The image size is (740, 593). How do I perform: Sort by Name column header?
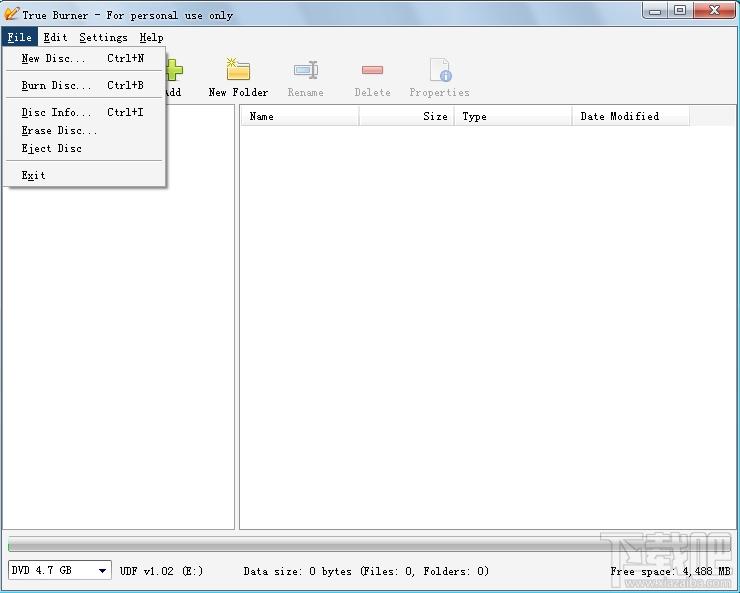(300, 116)
